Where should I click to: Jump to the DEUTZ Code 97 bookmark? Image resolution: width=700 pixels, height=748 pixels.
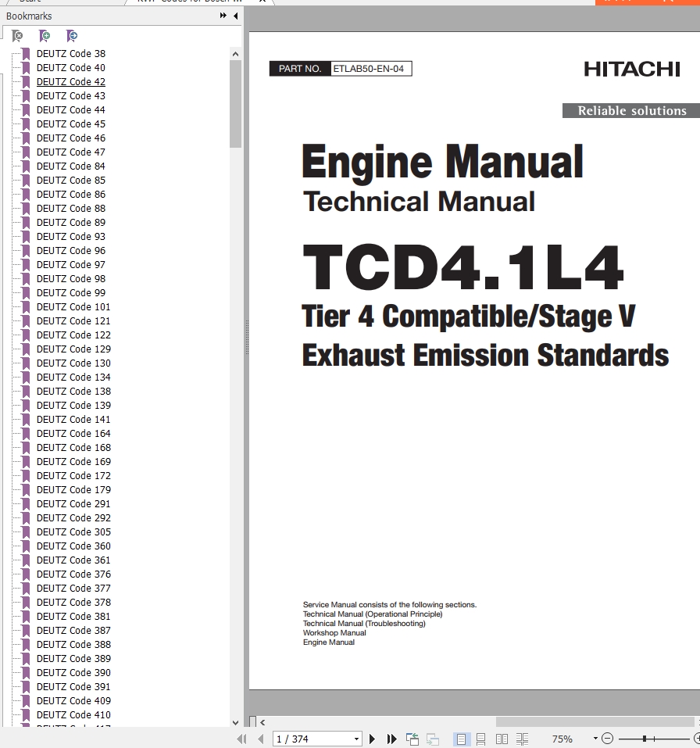click(71, 265)
